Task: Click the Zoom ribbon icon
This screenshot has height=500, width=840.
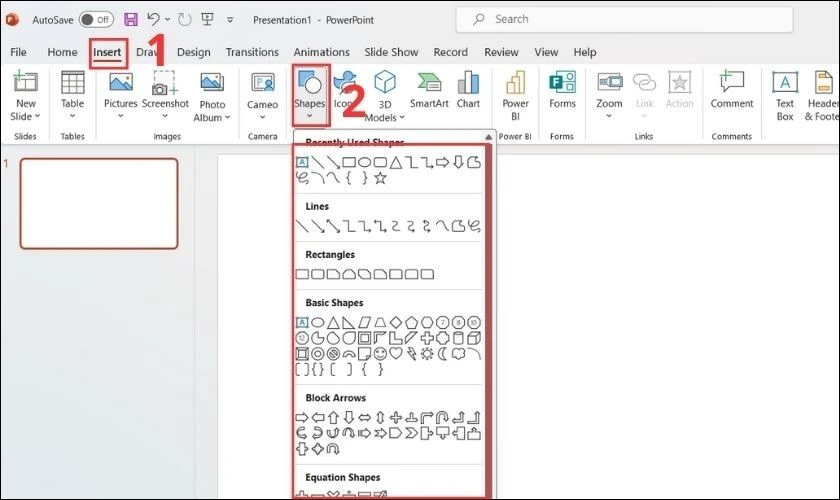Action: point(610,82)
